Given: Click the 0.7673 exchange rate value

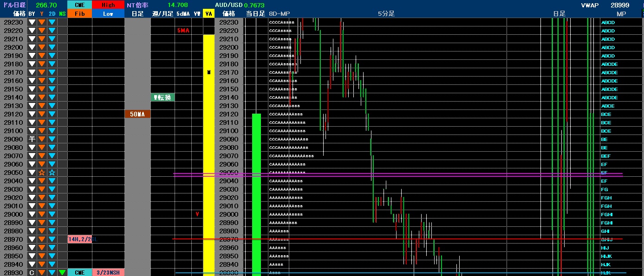Looking at the screenshot, I should 254,5.
